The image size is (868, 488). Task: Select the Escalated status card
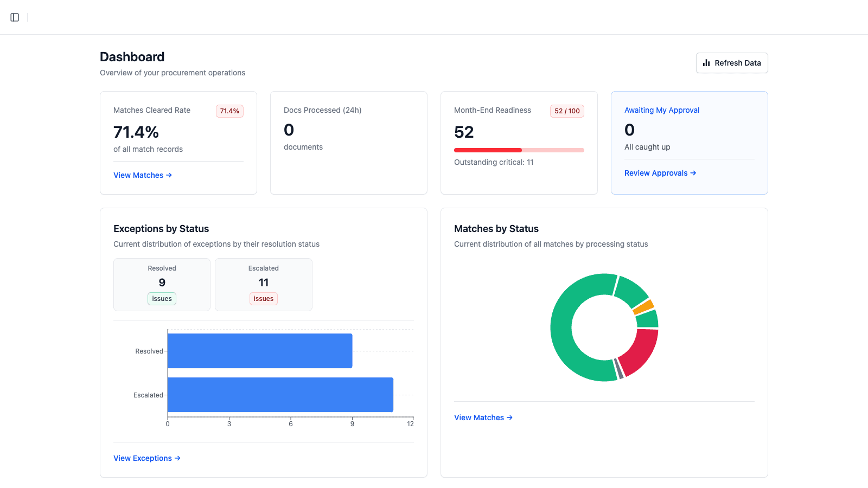point(263,284)
